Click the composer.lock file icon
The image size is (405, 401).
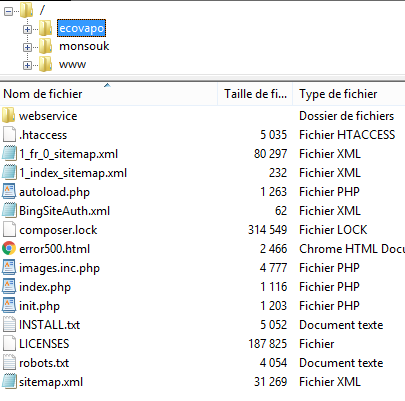9,230
